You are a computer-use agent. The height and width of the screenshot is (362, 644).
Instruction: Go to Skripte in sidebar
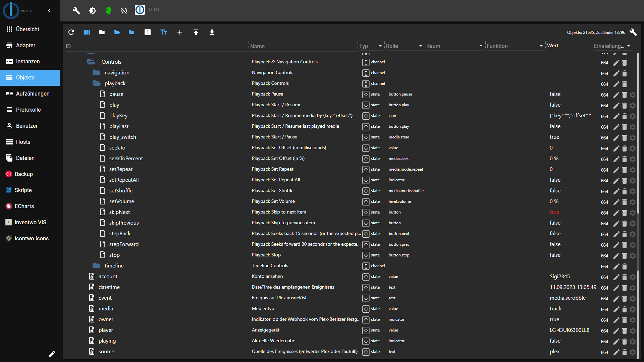23,190
